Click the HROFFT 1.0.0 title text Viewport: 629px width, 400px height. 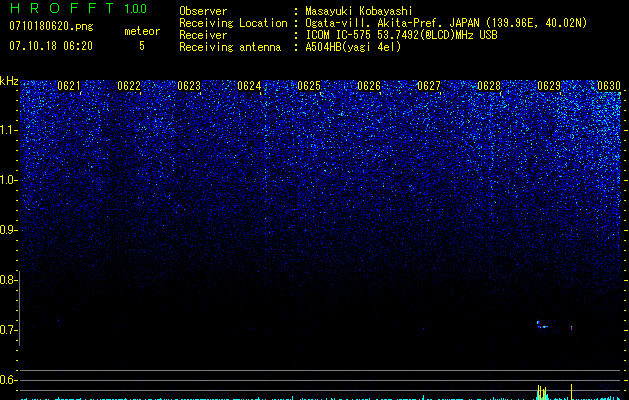click(78, 8)
